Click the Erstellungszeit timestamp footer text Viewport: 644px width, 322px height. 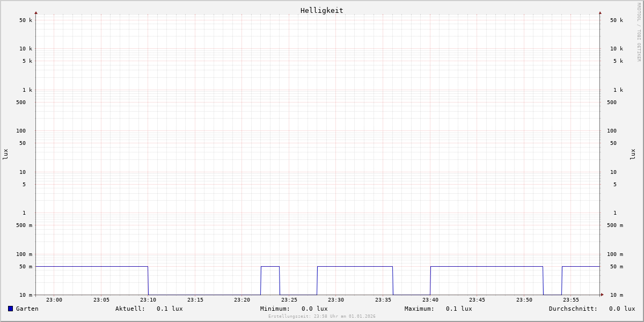point(321,317)
